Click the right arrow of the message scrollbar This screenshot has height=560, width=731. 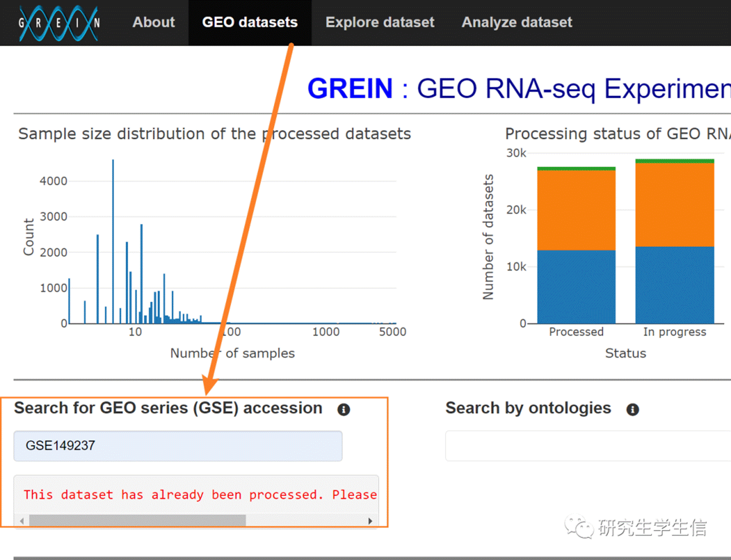point(370,520)
